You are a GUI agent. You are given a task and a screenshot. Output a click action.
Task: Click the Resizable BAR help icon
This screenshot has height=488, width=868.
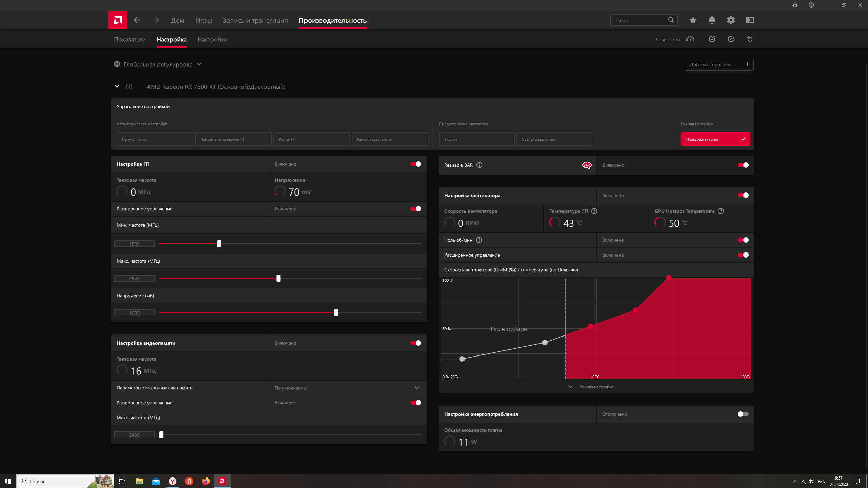(479, 165)
